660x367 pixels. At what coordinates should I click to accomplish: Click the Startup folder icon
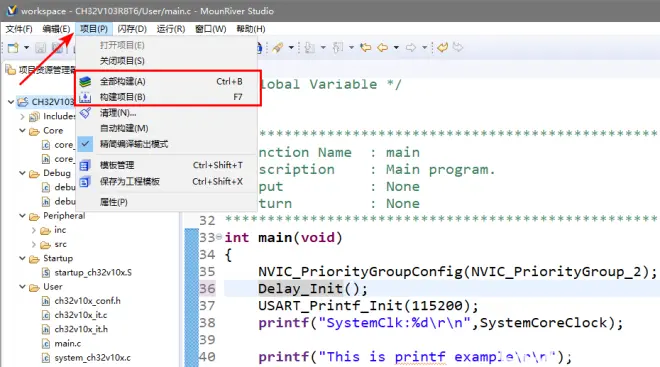[35, 259]
